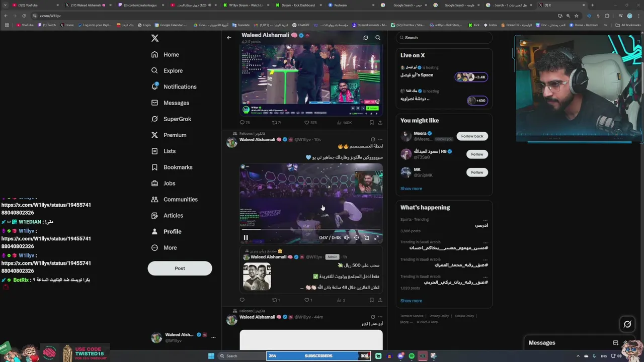Viewport: 644px width, 362px height.
Task: Go back using the profile back arrow
Action: (229, 38)
